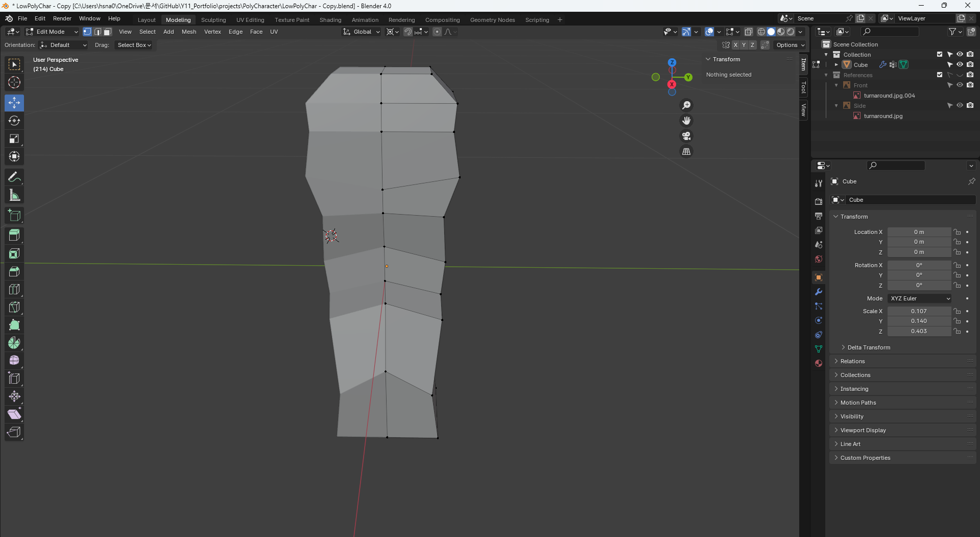Open the Modifiers wrench properties tab

pos(819,292)
